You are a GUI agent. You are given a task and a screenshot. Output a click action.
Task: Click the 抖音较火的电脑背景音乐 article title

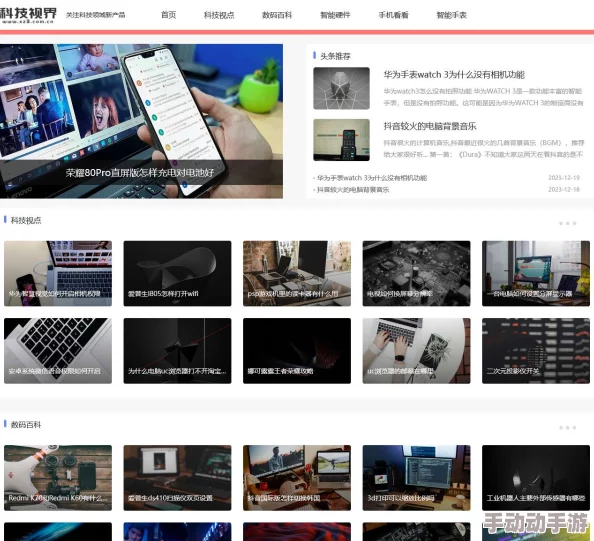click(430, 126)
